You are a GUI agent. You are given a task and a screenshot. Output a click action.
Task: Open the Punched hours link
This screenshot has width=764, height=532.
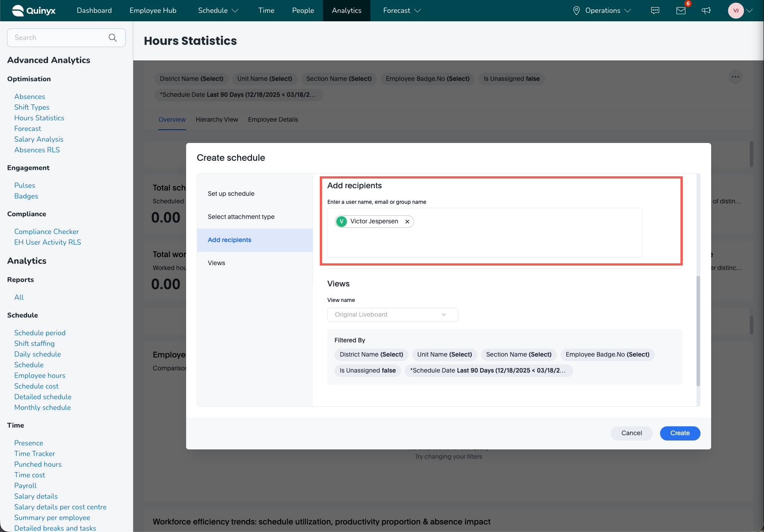coord(38,465)
